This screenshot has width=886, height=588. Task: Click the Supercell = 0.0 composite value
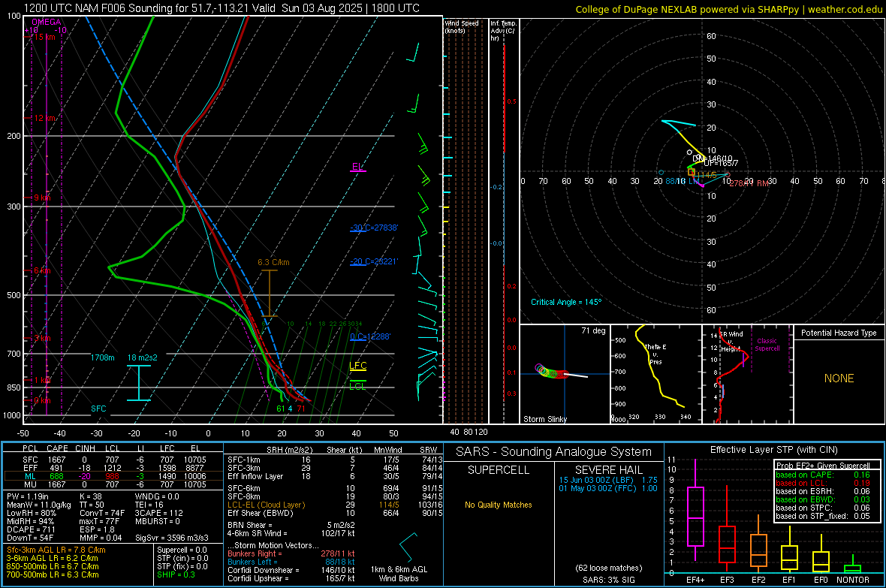coord(182,550)
